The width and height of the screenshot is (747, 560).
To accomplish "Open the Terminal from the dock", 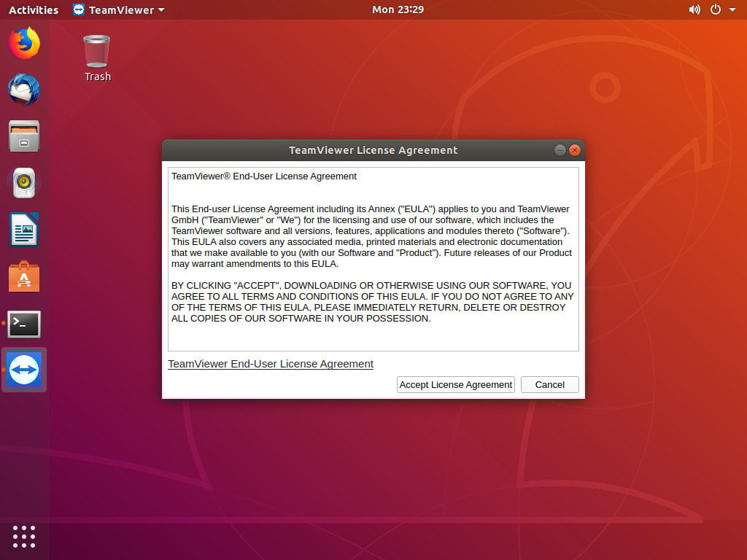I will pyautogui.click(x=24, y=324).
